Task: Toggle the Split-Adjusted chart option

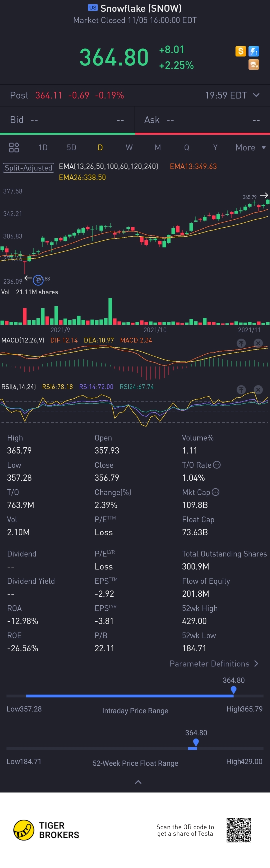Action: [29, 167]
